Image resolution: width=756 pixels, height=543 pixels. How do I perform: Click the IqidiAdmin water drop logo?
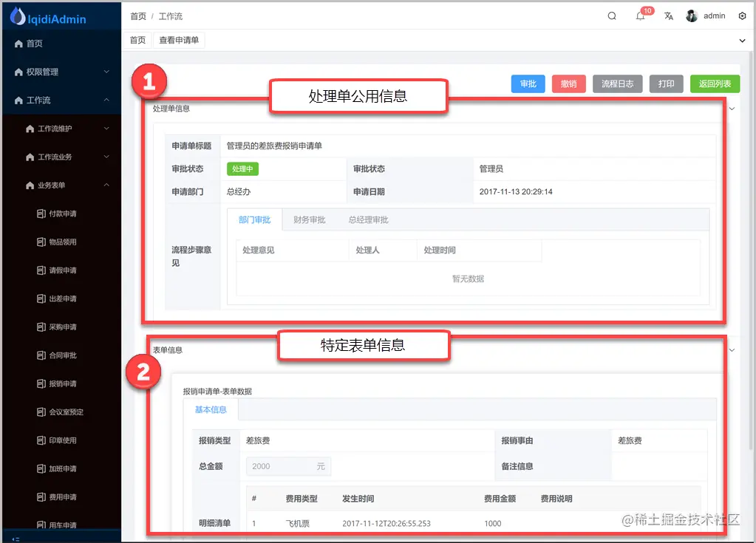coord(18,16)
